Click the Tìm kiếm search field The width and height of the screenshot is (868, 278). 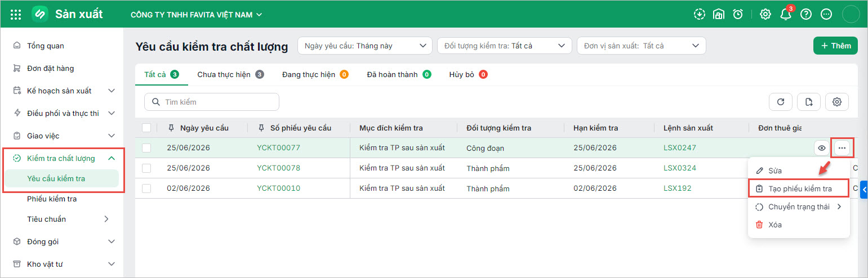click(x=212, y=102)
